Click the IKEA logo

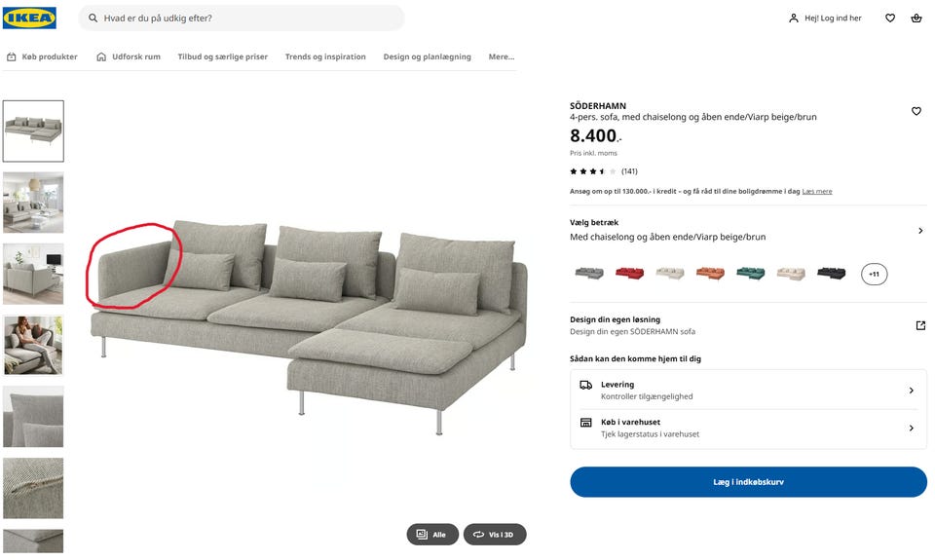coord(29,18)
